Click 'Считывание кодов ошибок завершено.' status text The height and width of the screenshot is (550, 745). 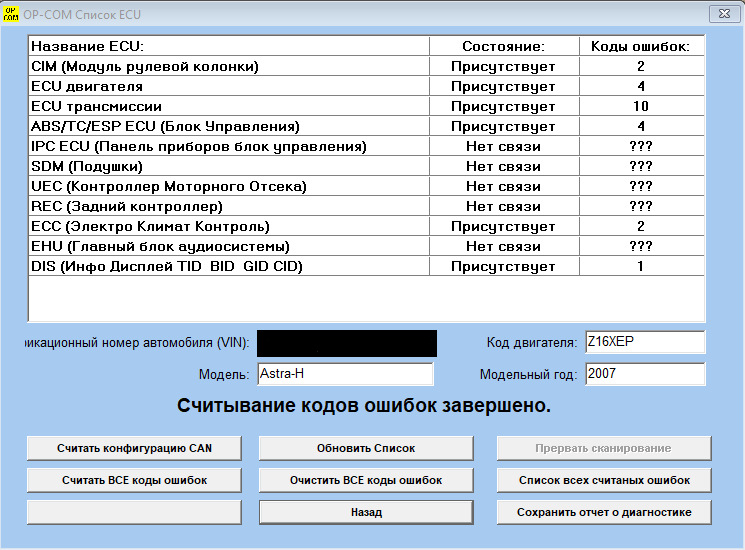pyautogui.click(x=364, y=406)
